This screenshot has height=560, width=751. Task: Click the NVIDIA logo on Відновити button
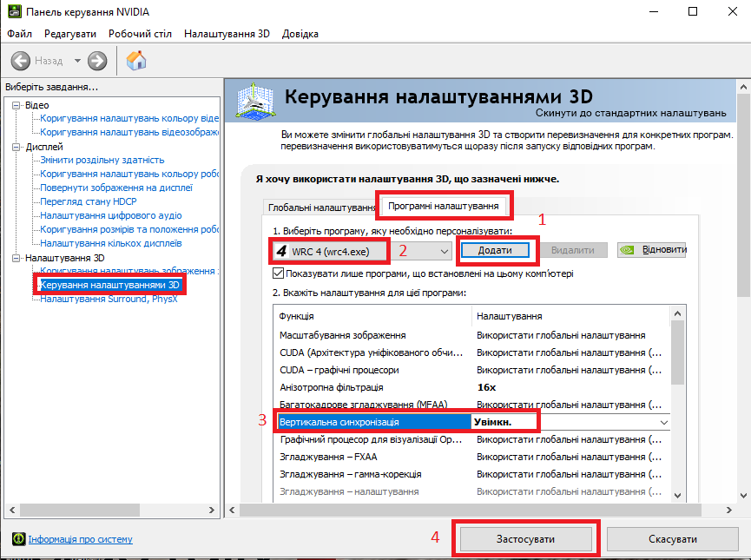pos(629,250)
